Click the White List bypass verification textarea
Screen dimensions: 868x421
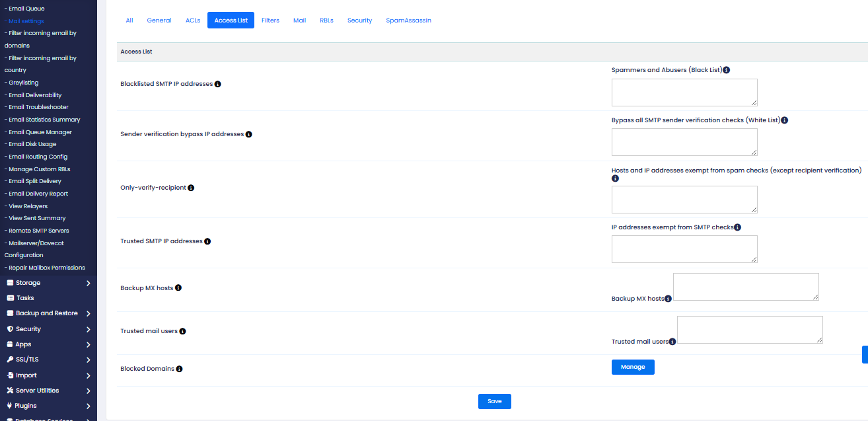click(x=684, y=142)
